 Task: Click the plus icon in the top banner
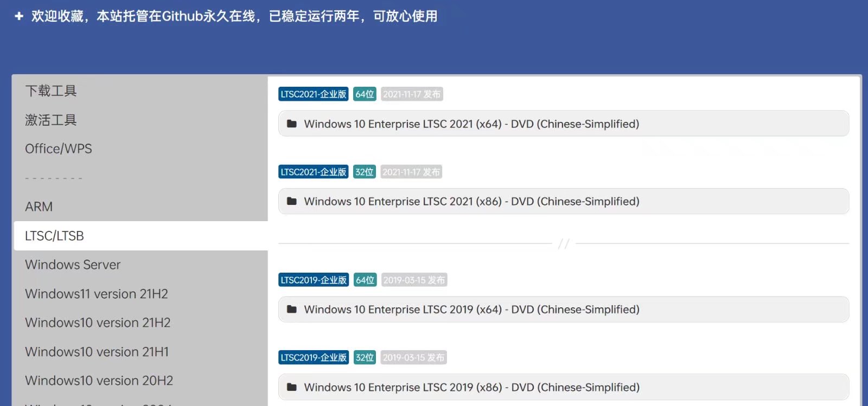point(19,16)
